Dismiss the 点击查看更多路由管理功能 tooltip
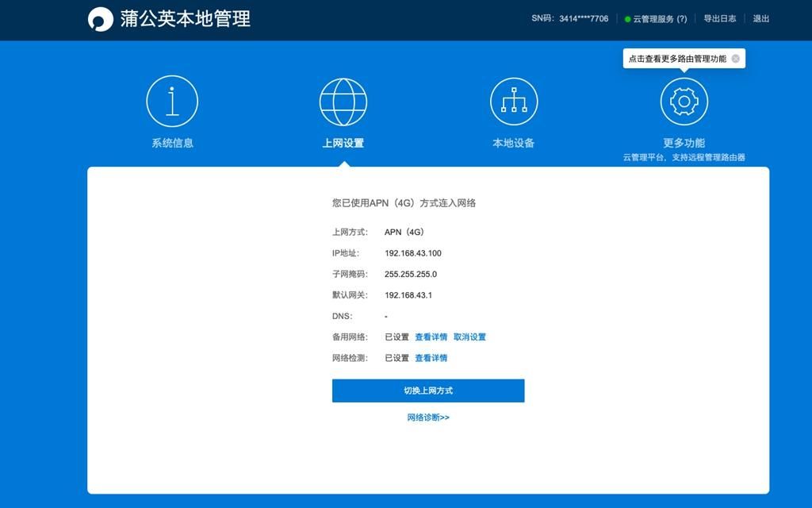812x508 pixels. [735, 59]
